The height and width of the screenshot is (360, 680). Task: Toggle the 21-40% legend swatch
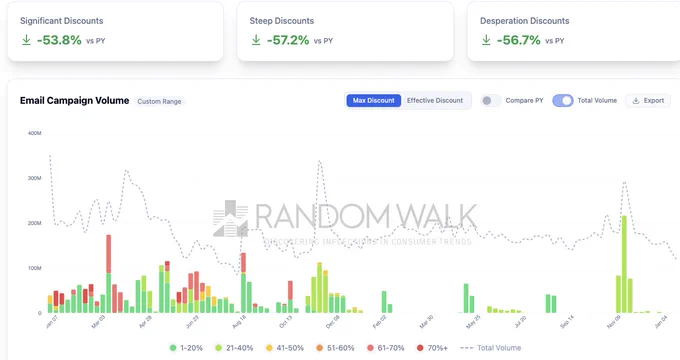click(x=219, y=348)
